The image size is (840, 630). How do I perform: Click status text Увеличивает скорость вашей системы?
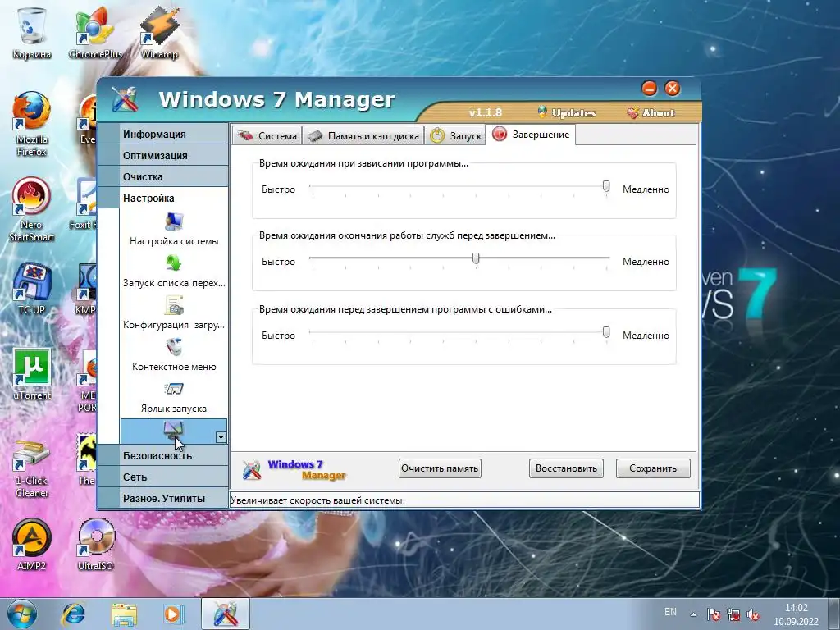[x=317, y=500]
